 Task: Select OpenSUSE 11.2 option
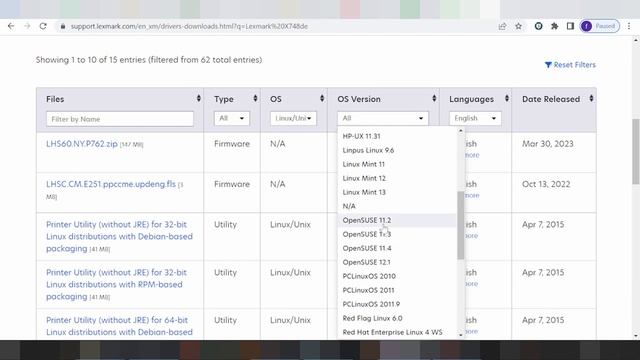[x=397, y=220]
